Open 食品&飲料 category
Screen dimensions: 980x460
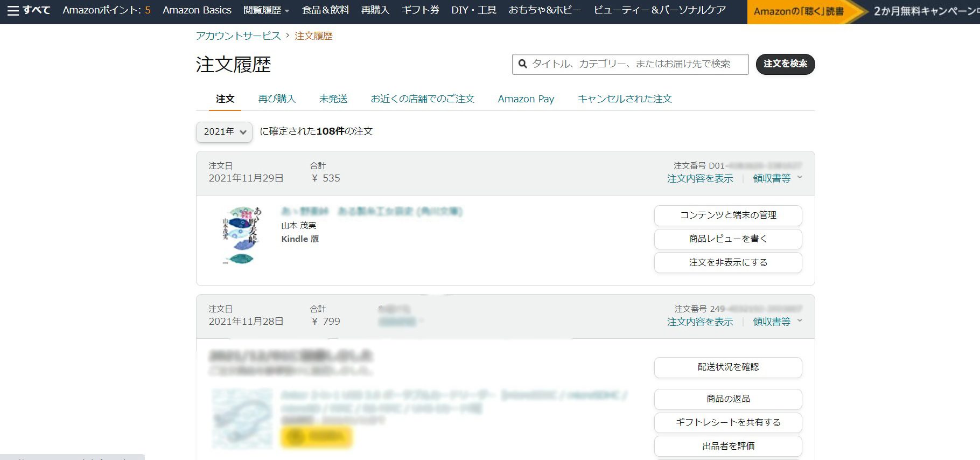coord(325,10)
